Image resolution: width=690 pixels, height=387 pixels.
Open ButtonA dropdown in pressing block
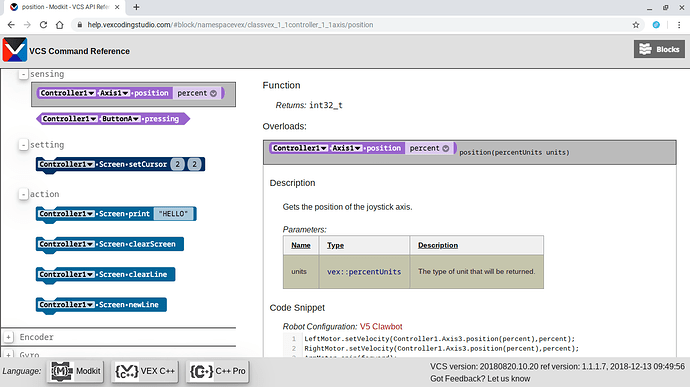121,119
